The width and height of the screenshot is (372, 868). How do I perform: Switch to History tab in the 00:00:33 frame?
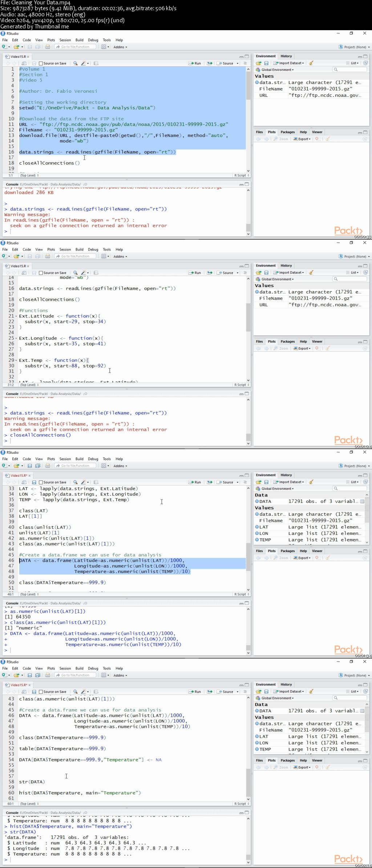click(x=286, y=56)
